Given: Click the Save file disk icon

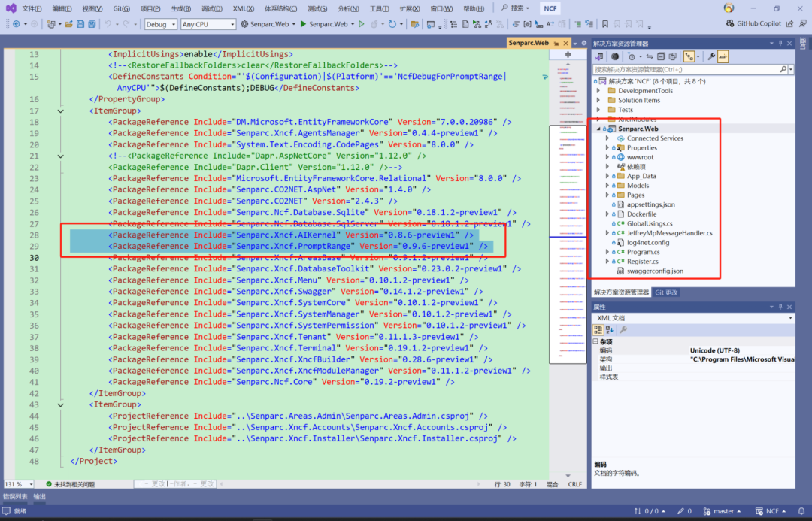Looking at the screenshot, I should 80,24.
